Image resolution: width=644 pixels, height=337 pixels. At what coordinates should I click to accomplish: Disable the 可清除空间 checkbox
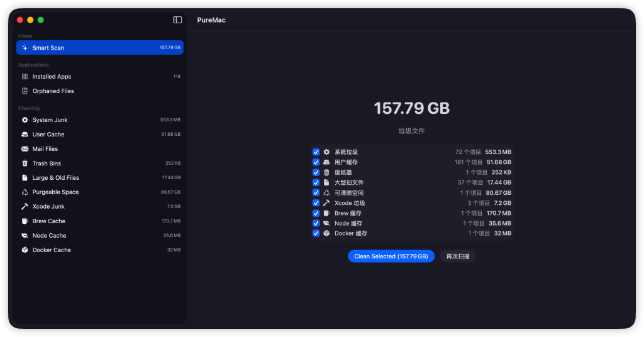point(316,193)
